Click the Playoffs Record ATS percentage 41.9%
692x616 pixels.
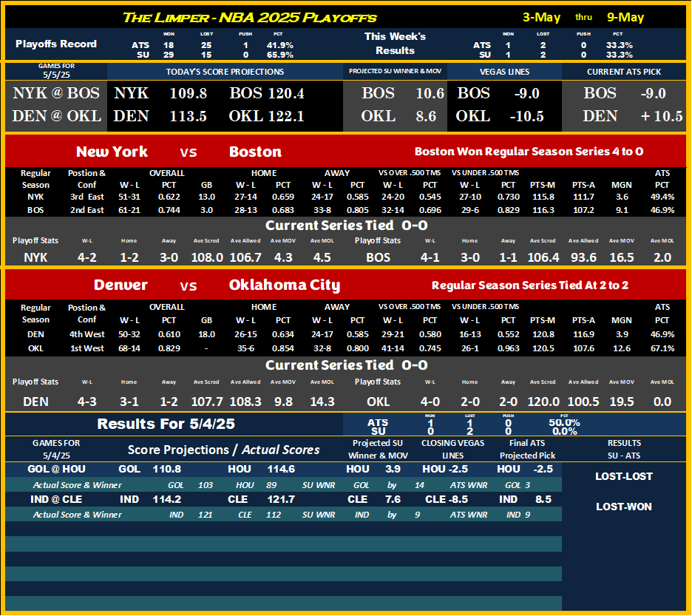[279, 45]
